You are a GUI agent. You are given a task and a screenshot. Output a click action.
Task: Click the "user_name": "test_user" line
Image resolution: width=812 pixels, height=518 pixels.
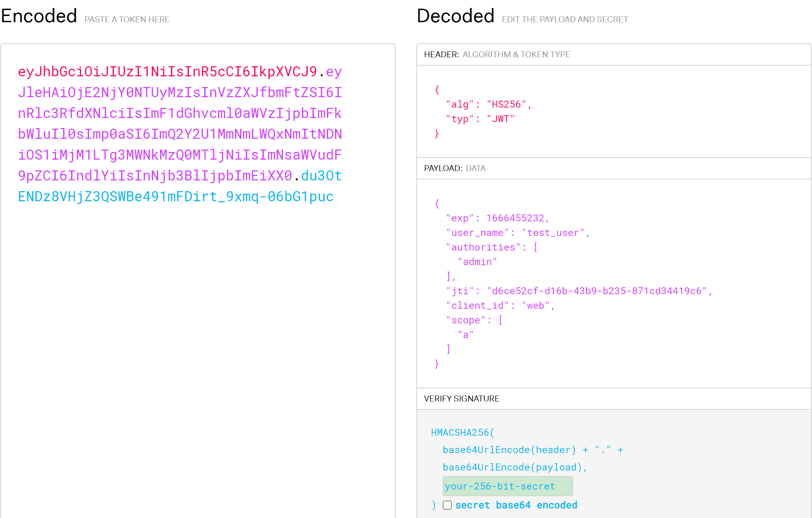tap(518, 232)
